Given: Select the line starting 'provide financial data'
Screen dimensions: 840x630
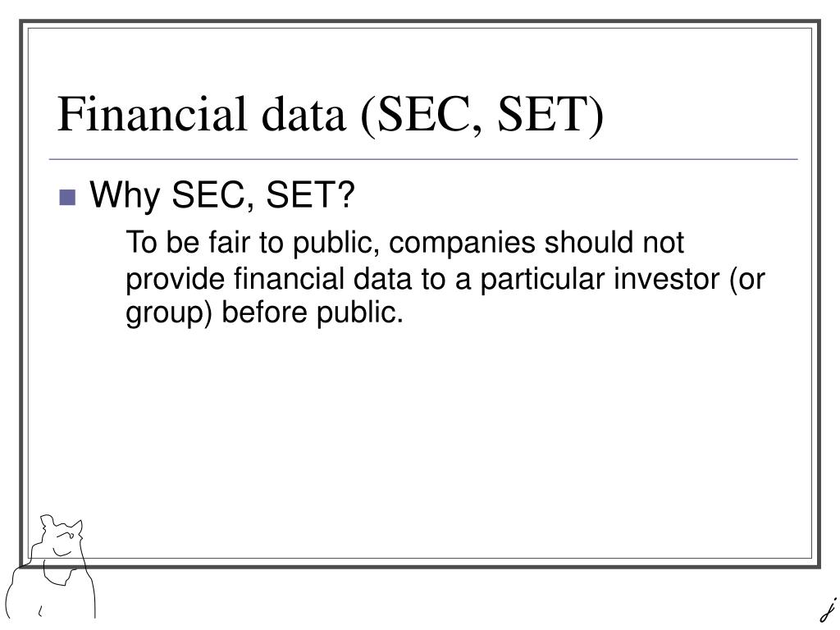Looking at the screenshot, I should [x=445, y=280].
